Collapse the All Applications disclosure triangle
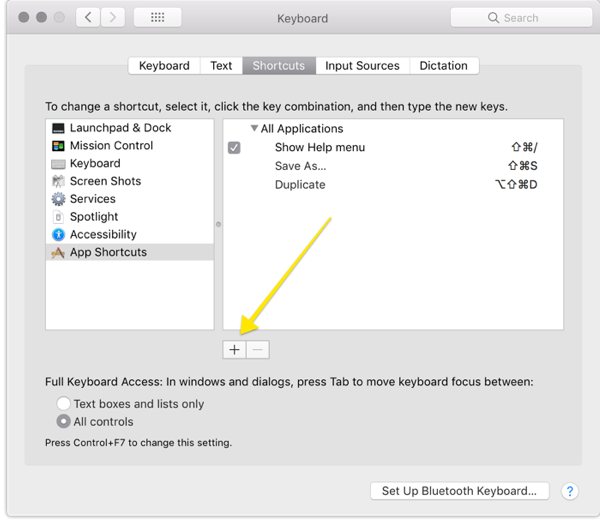 click(x=254, y=129)
